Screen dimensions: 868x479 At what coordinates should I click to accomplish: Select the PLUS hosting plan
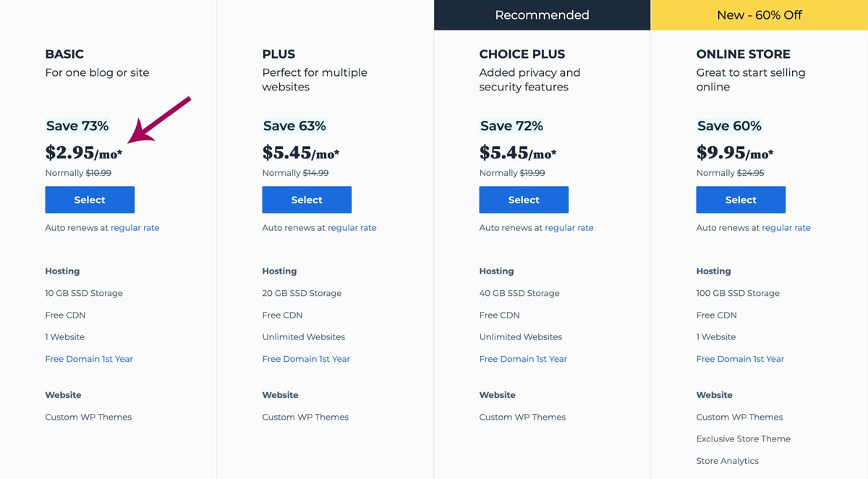point(307,200)
